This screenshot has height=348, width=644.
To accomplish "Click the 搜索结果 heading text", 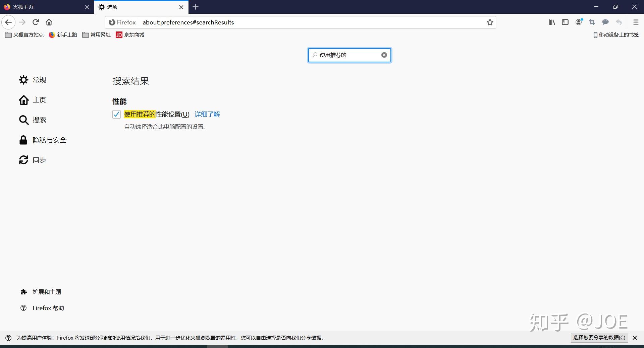I will [130, 81].
